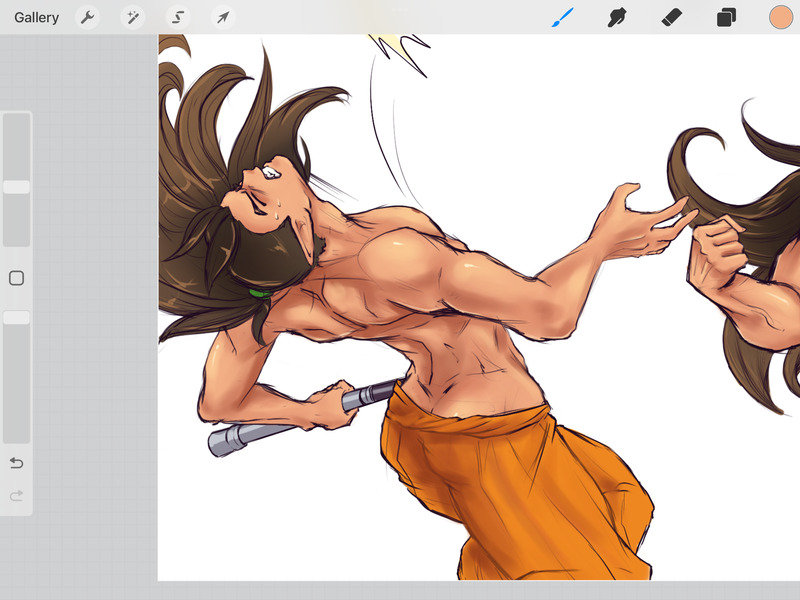Select the Brush tool
This screenshot has width=800, height=600.
pyautogui.click(x=563, y=17)
